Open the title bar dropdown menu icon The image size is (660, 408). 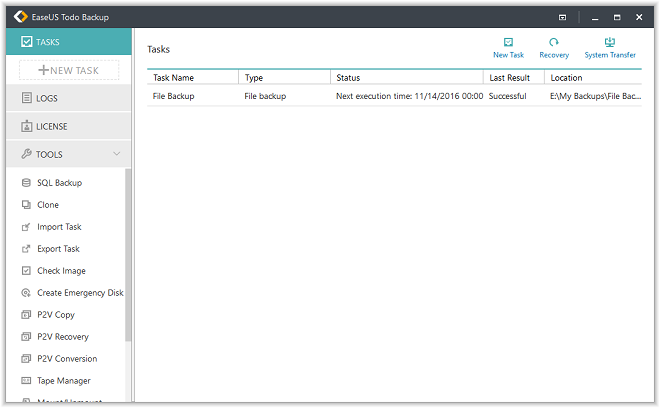(x=562, y=17)
